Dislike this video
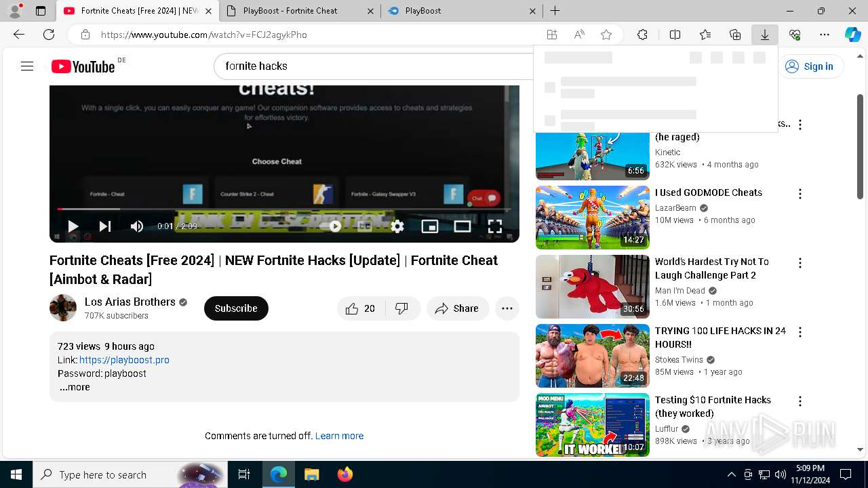 coord(402,308)
